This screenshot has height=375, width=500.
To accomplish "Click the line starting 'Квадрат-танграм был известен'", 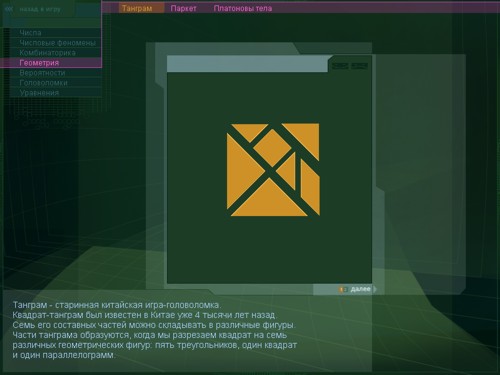I will pos(144,315).
